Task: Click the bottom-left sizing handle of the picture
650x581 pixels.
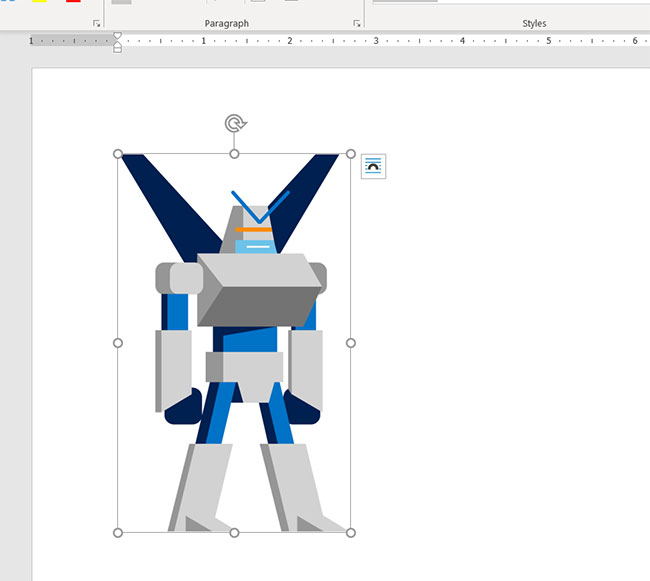Action: [118, 533]
